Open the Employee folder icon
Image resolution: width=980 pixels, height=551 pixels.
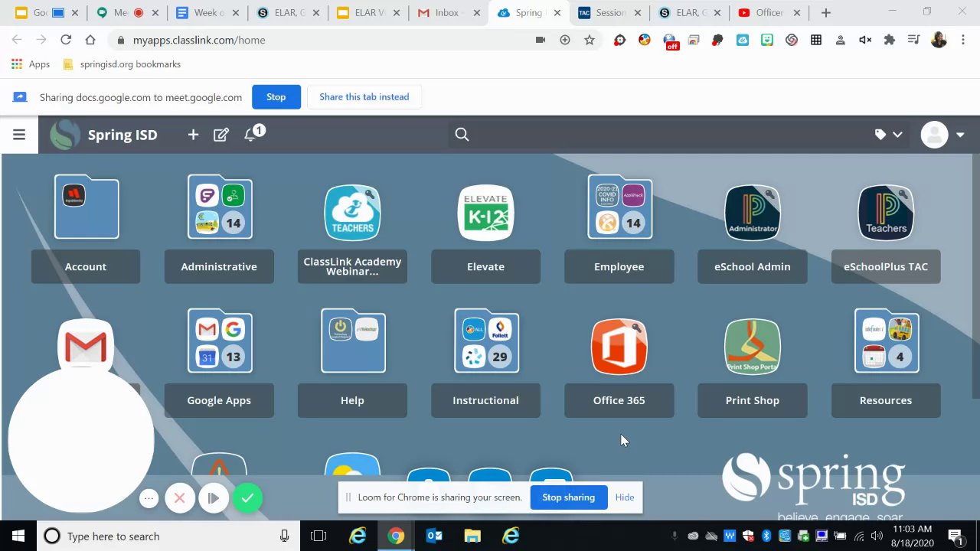[620, 207]
